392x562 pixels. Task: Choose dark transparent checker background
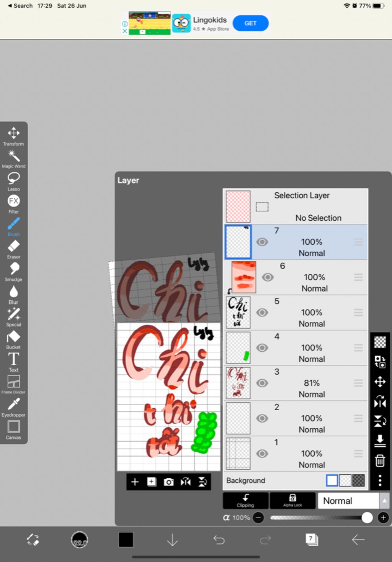358,480
